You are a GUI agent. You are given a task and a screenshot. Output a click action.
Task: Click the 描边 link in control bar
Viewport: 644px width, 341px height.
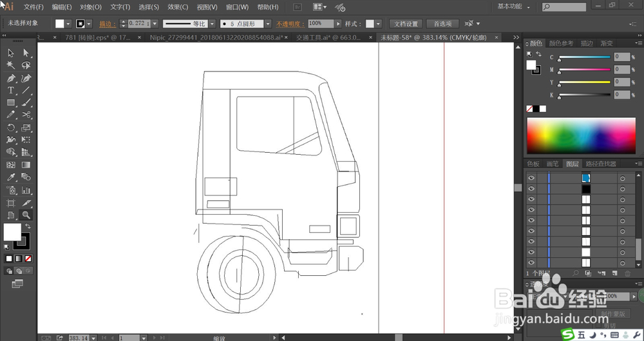(x=108, y=24)
